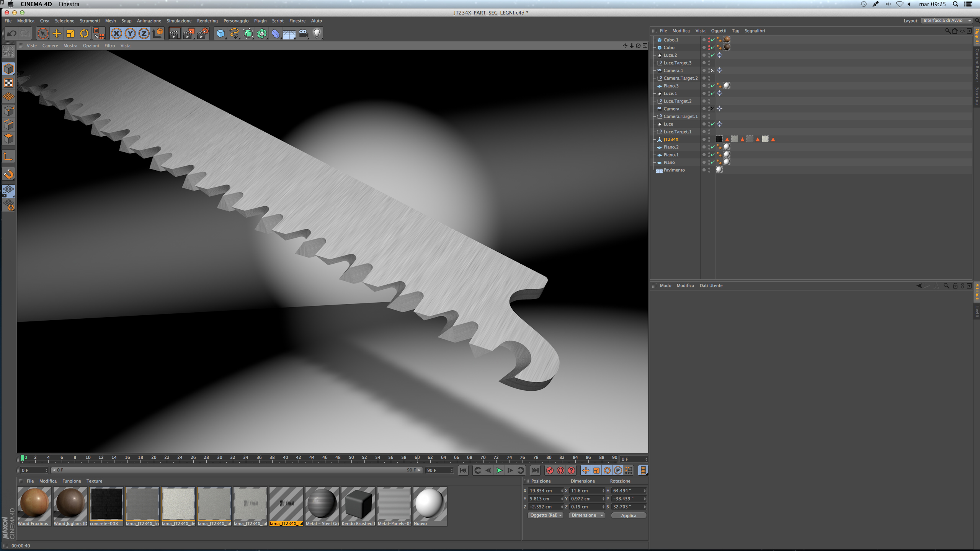Viewport: 980px width, 551px height.
Task: Select the Wood Fraxinus material thumbnail
Action: point(34,504)
